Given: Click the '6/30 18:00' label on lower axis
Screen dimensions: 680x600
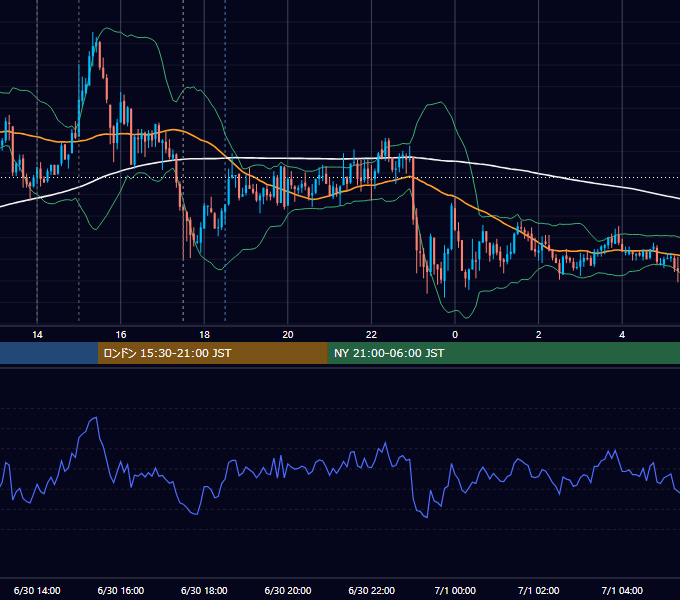Looking at the screenshot, I should tap(204, 590).
